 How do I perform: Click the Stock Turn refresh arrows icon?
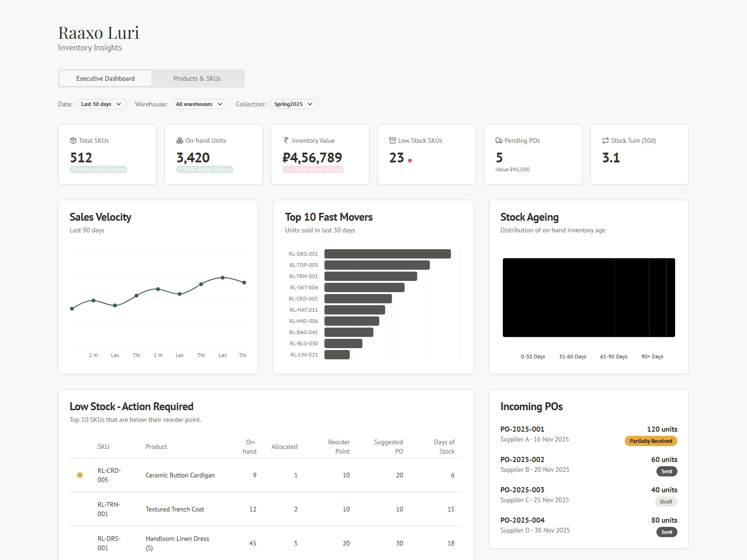click(605, 140)
